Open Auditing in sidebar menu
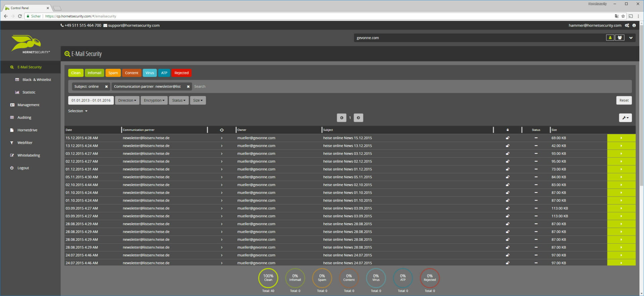This screenshot has height=296, width=644. pyautogui.click(x=24, y=118)
